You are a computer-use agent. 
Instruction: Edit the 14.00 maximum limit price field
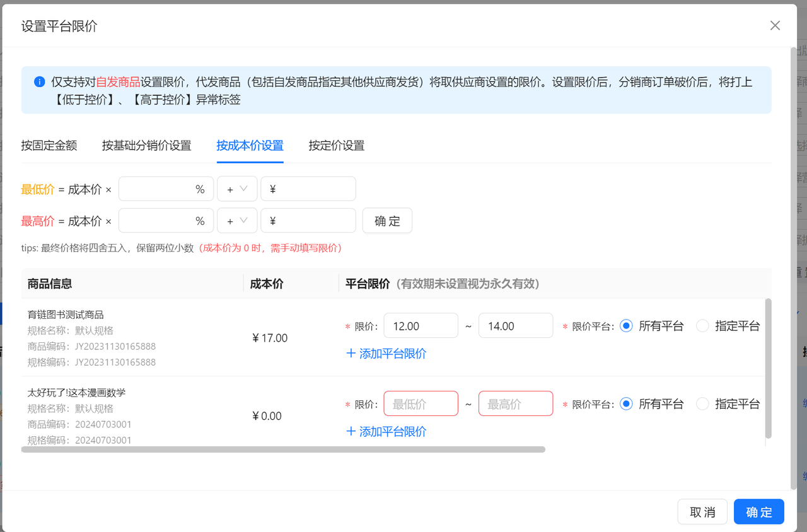pos(516,326)
